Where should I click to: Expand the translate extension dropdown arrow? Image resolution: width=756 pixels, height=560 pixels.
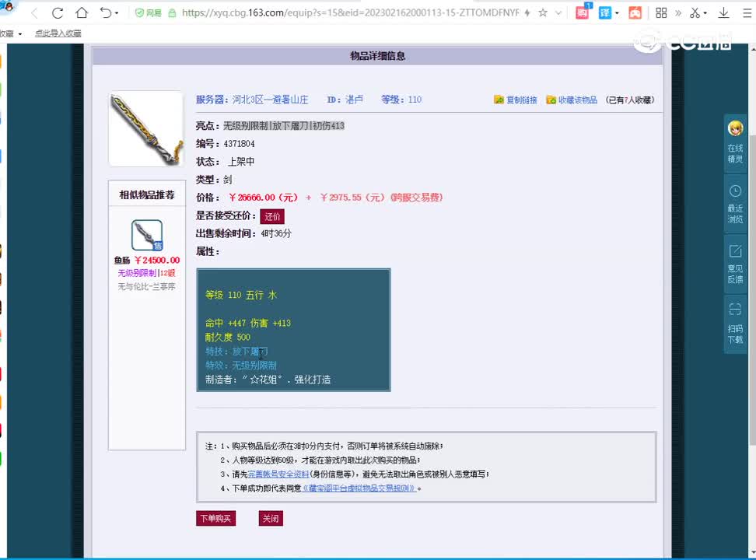tap(617, 13)
